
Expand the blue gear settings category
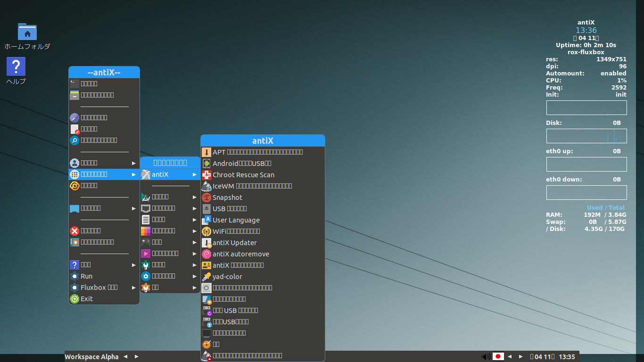(x=170, y=276)
